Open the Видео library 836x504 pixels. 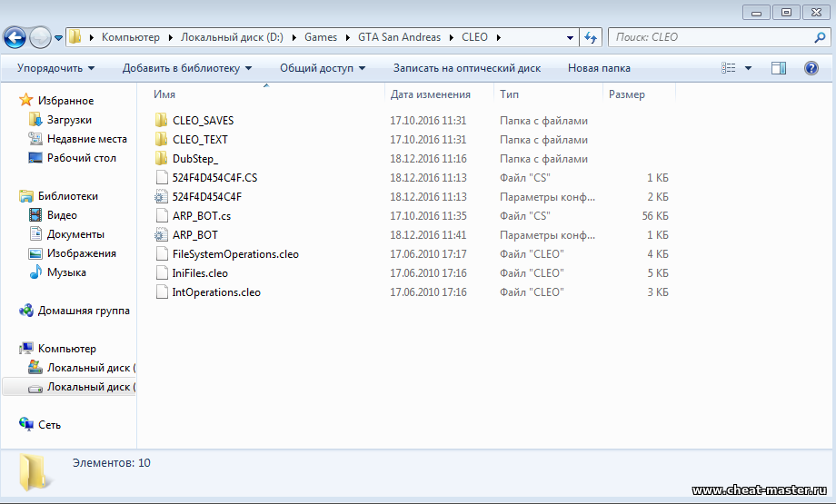point(62,215)
